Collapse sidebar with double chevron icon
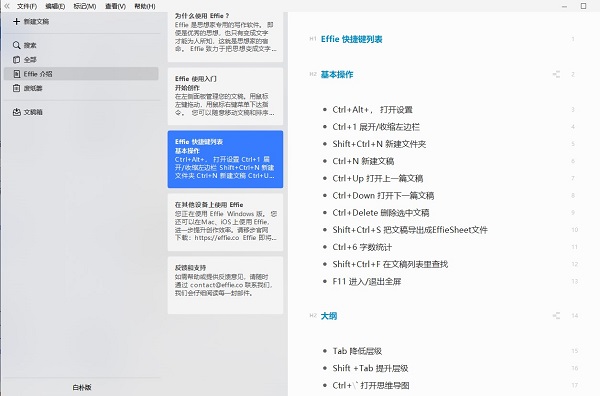This screenshot has height=396, width=600. pyautogui.click(x=7, y=6)
